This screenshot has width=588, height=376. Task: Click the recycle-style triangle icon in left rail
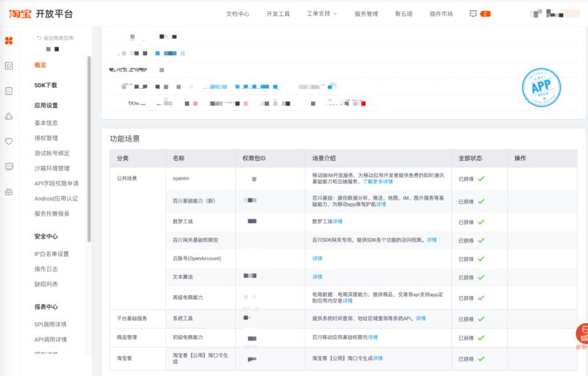[x=9, y=116]
